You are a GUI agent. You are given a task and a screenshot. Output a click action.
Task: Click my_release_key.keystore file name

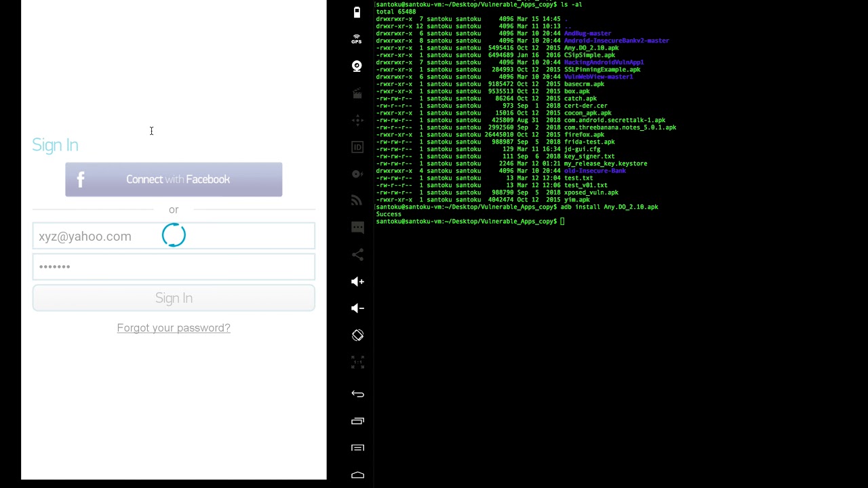[x=606, y=164]
